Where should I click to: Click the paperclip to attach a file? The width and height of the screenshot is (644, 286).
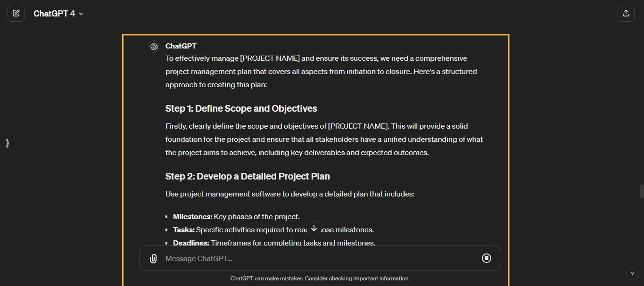153,258
